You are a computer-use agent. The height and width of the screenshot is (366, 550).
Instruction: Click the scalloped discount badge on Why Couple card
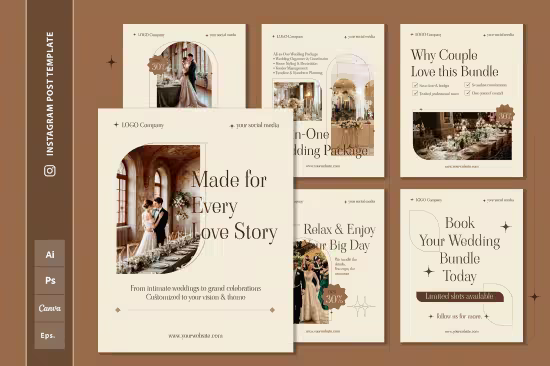505,114
